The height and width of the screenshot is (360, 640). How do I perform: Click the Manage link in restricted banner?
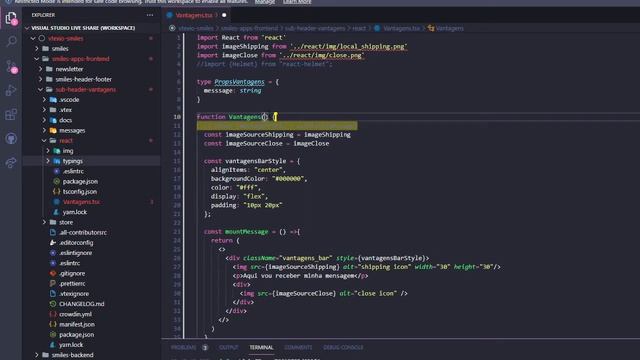click(265, 2)
